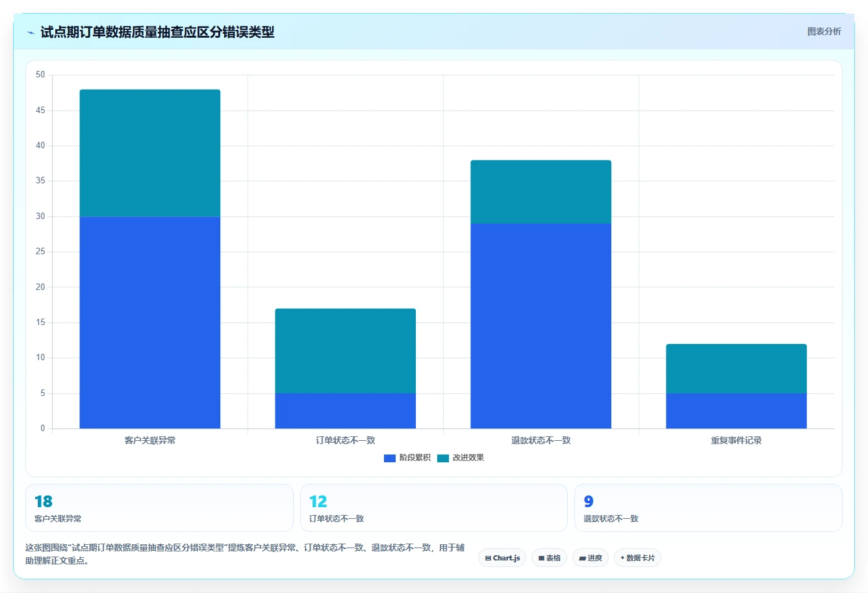
Task: Click the lightning icon beside the chart title
Action: coord(31,33)
